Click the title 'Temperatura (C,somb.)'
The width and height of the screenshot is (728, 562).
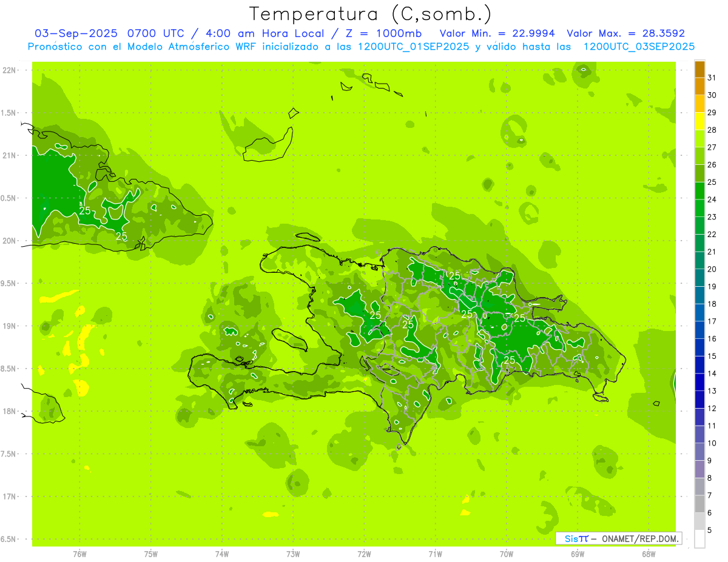pos(371,14)
